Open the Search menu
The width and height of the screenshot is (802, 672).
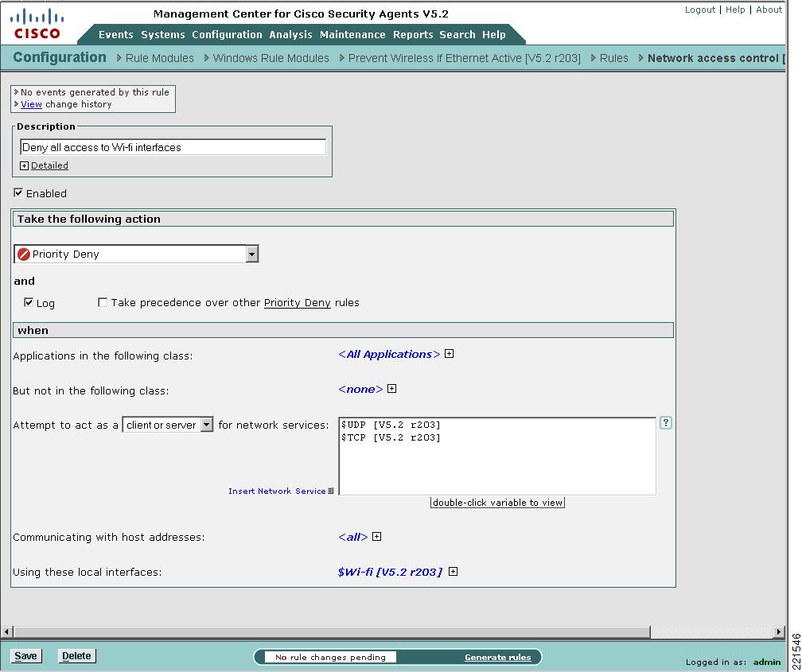click(457, 35)
